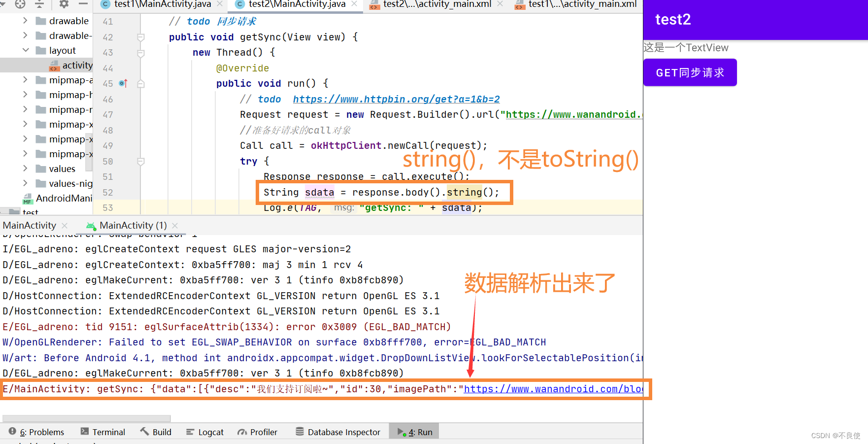This screenshot has height=444, width=868.
Task: Select the MainActivity run tab
Action: click(30, 226)
